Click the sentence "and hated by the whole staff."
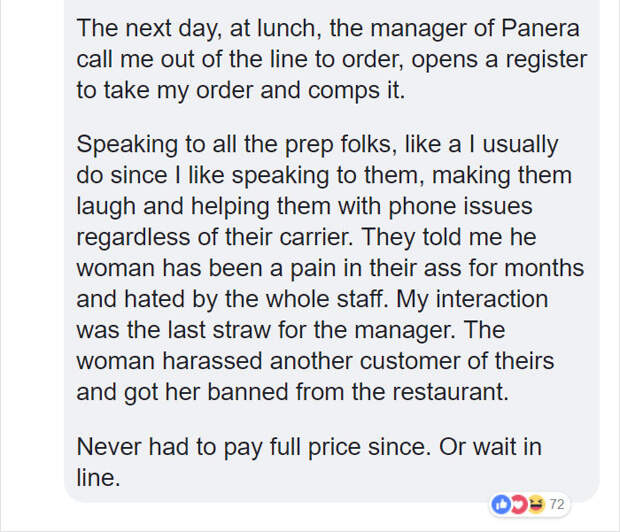620x532 pixels. [232, 299]
